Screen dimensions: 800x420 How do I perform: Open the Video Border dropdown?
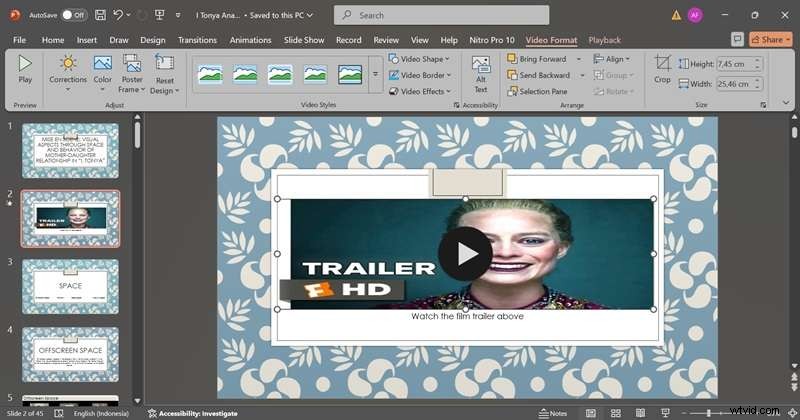[x=420, y=75]
